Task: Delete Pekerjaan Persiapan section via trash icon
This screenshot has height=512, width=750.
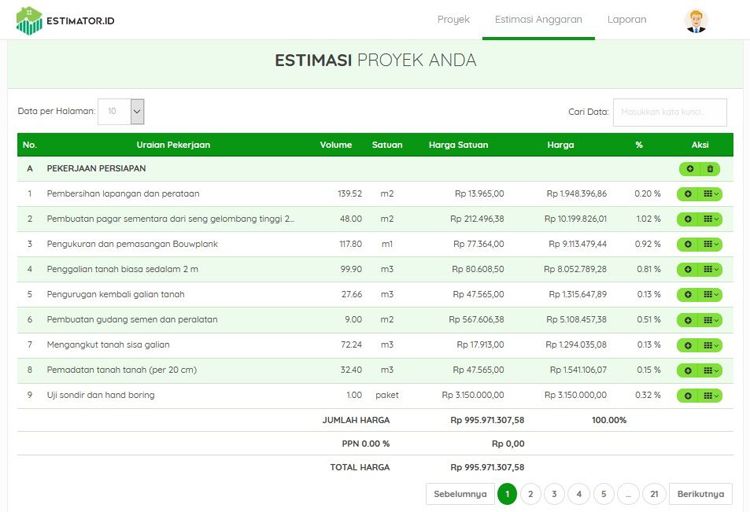Action: (x=709, y=169)
